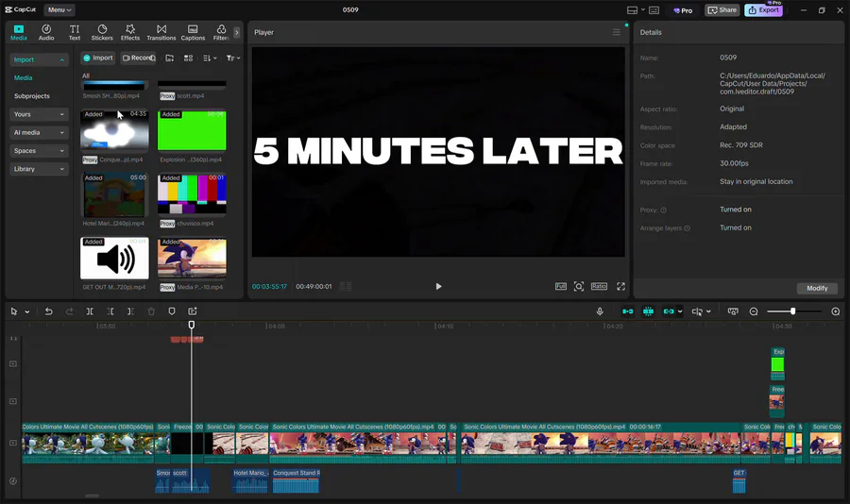Click the Share button

pyautogui.click(x=722, y=9)
